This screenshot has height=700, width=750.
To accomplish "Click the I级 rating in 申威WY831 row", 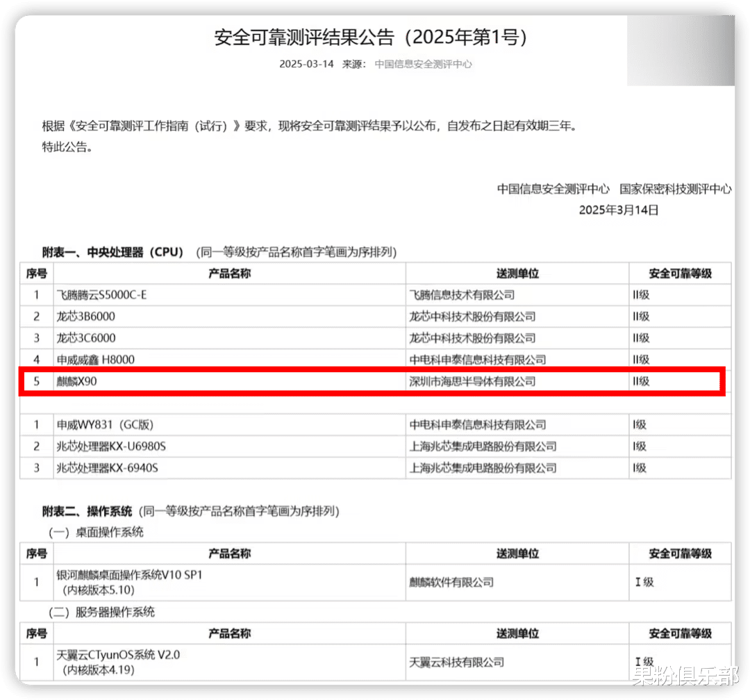I will pyautogui.click(x=640, y=424).
